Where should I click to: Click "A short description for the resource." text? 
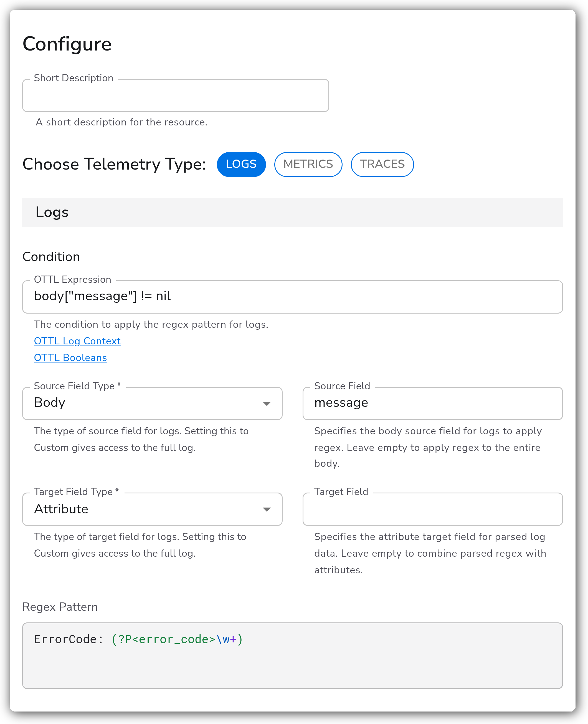point(121,122)
